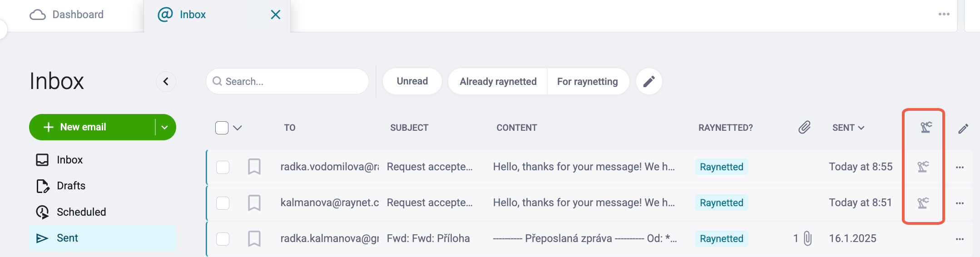Viewport: 980px width, 257px height.
Task: Click the pencil icon next to filters
Action: tap(649, 81)
